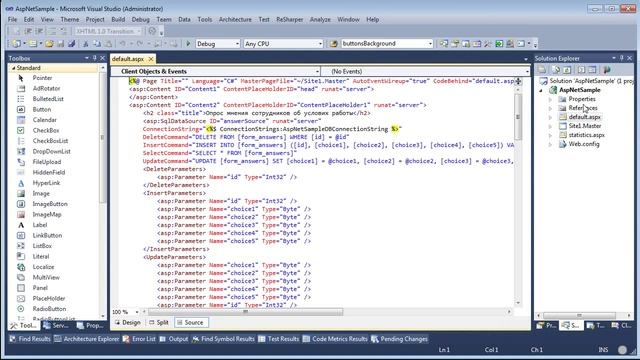
Task: Click the Open File folder icon
Action: [49, 43]
